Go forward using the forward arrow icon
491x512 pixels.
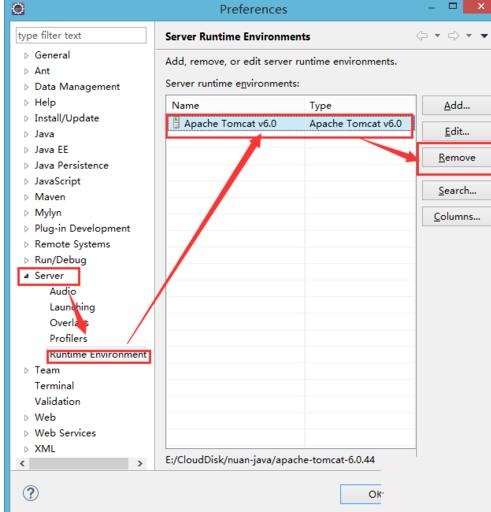point(453,35)
